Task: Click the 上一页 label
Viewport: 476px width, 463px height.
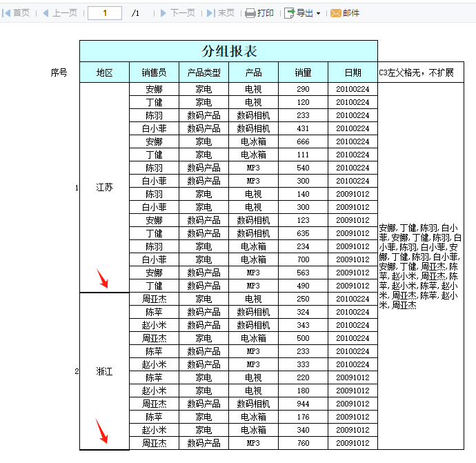Action: click(x=65, y=13)
